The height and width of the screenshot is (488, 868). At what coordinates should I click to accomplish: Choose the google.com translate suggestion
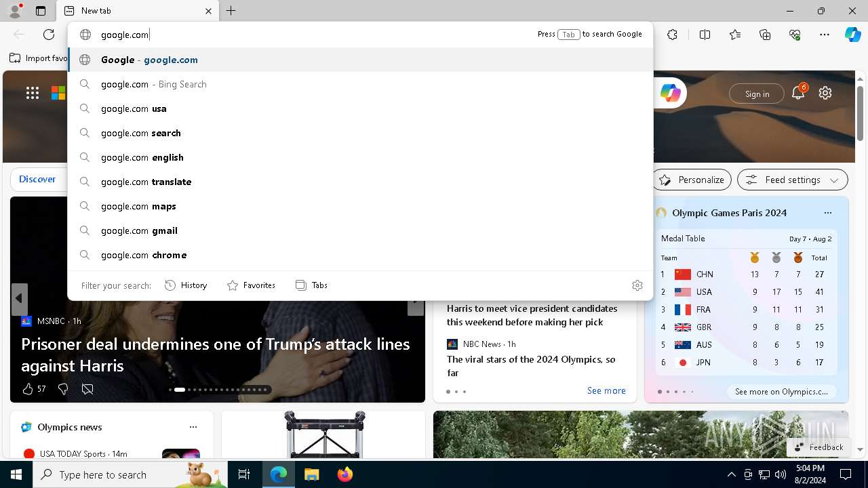pyautogui.click(x=360, y=182)
